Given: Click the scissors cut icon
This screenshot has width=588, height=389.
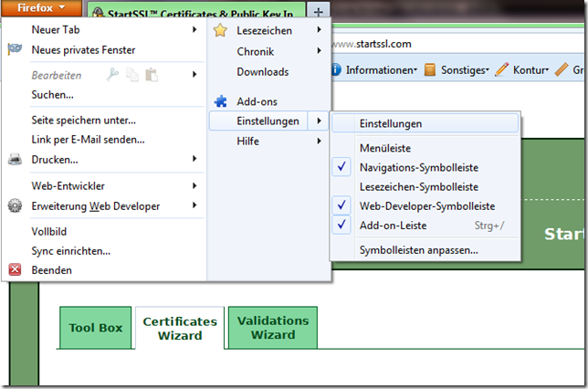Looking at the screenshot, I should (x=112, y=75).
